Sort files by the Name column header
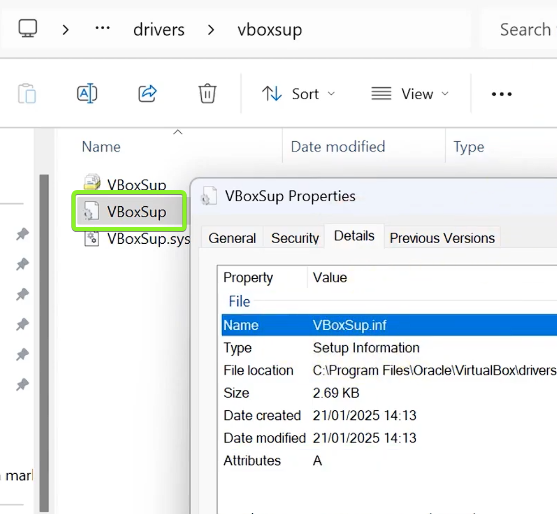The width and height of the screenshot is (557, 514). tap(101, 147)
